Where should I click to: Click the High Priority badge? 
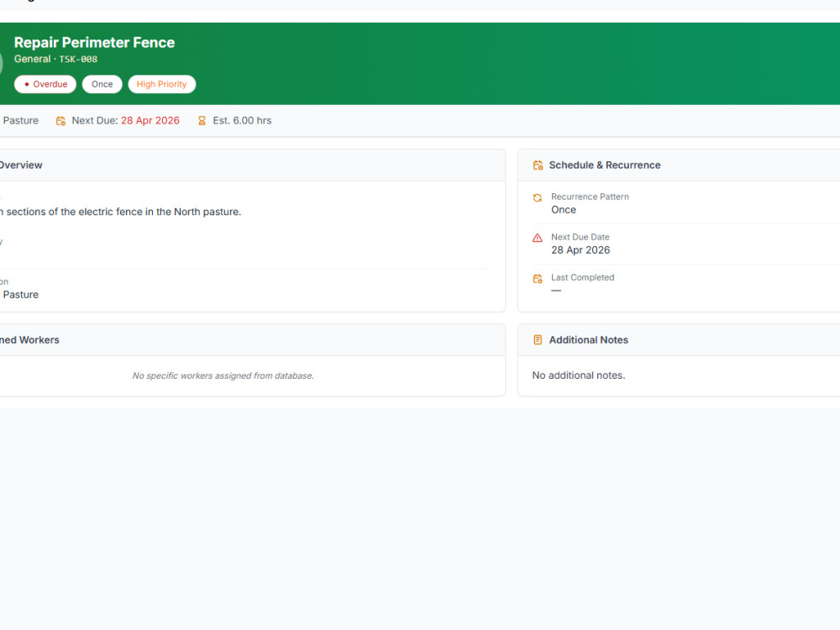(x=161, y=84)
